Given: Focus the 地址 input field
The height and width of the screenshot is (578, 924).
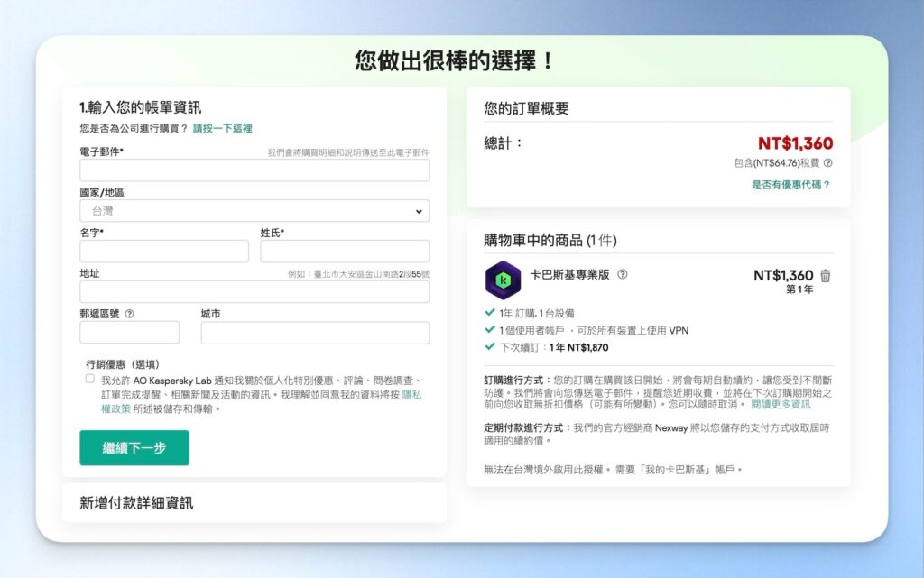Looking at the screenshot, I should pyautogui.click(x=254, y=292).
